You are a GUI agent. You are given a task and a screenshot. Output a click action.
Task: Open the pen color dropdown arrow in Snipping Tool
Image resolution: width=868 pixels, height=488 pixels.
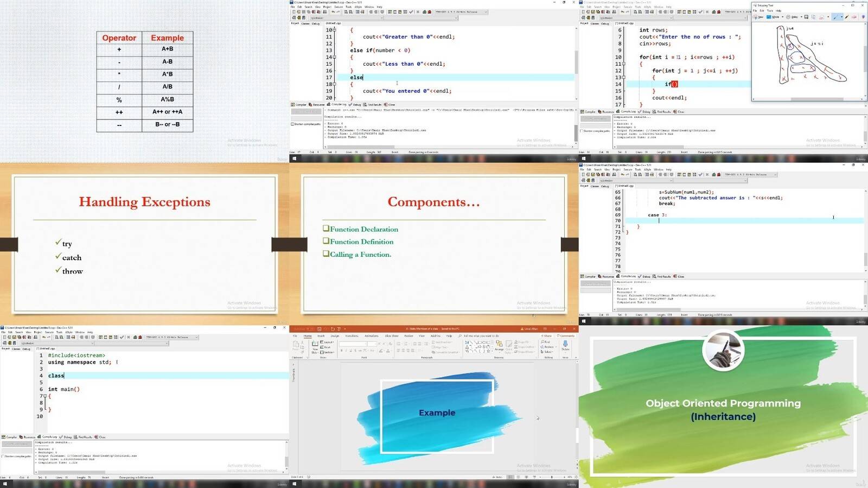[842, 17]
